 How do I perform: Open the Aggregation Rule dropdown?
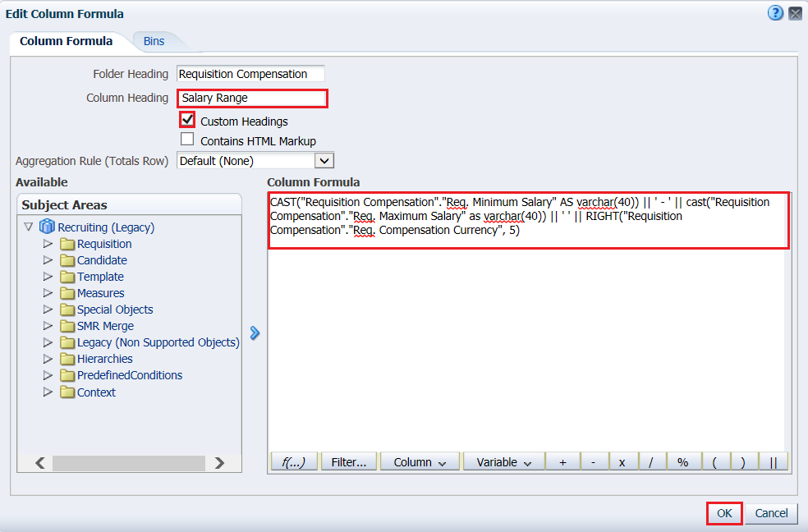coord(324,161)
